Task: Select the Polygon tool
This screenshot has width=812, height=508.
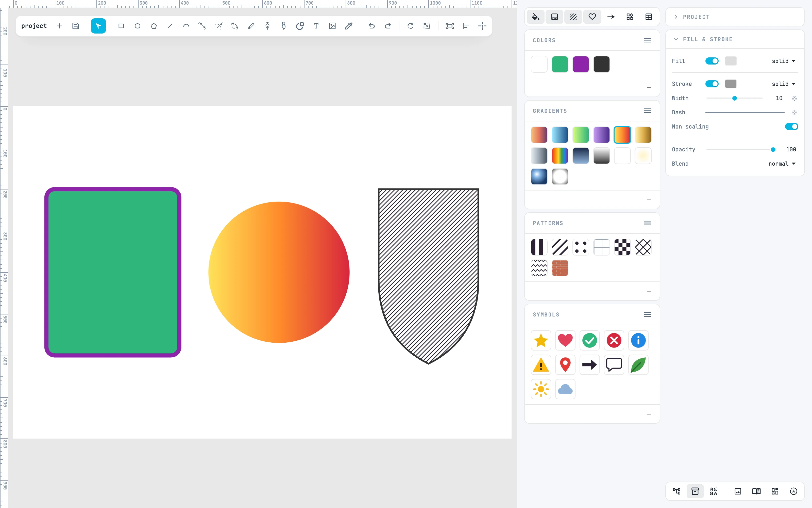Action: (x=154, y=26)
